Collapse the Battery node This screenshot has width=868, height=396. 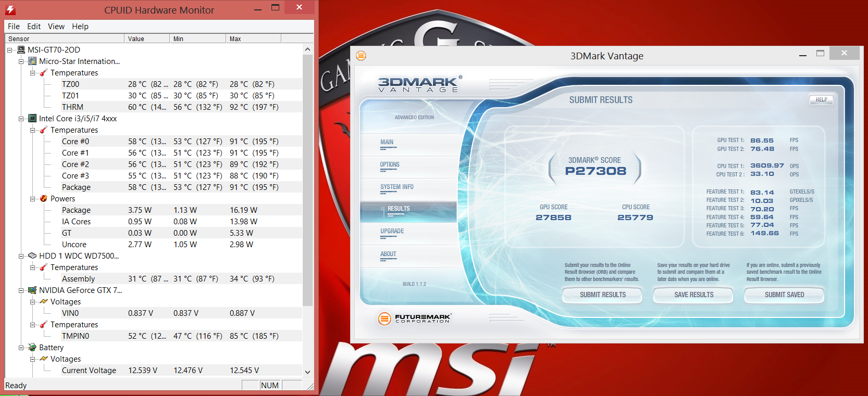pyautogui.click(x=21, y=348)
